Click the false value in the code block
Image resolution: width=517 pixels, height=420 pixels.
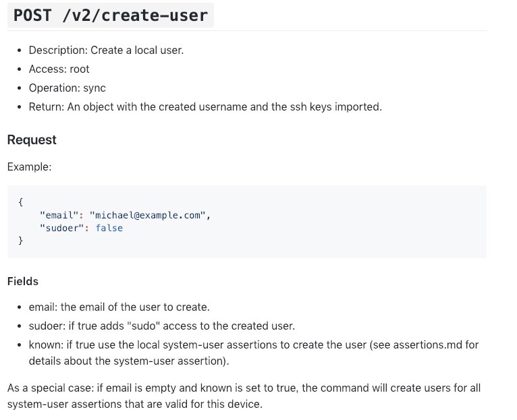[109, 228]
